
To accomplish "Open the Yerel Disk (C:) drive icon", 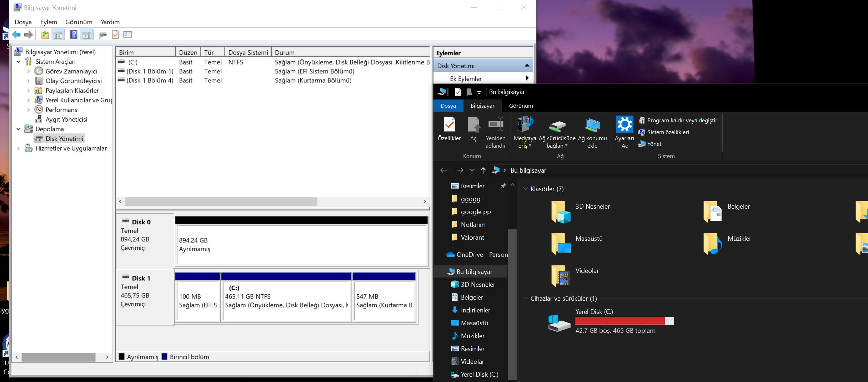I will (559, 322).
